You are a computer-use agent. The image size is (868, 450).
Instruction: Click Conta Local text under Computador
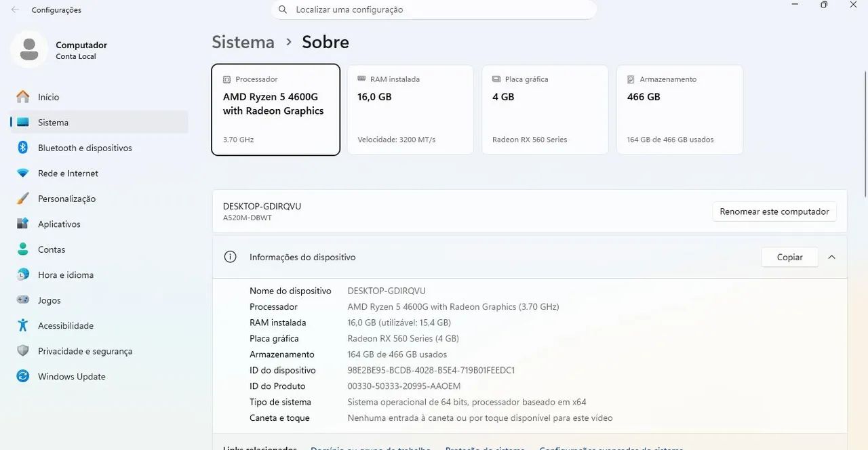click(x=76, y=56)
